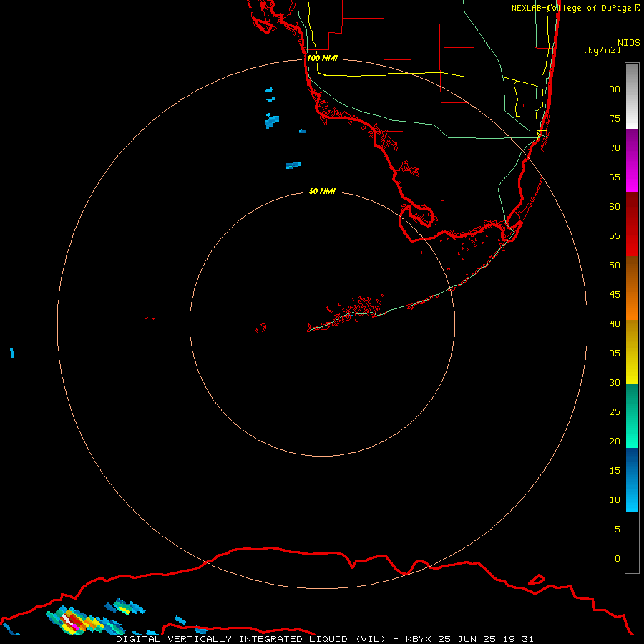Screen dimensions: 644x644
Task: Pick the yellow segment of the color bar
Action: [632, 352]
